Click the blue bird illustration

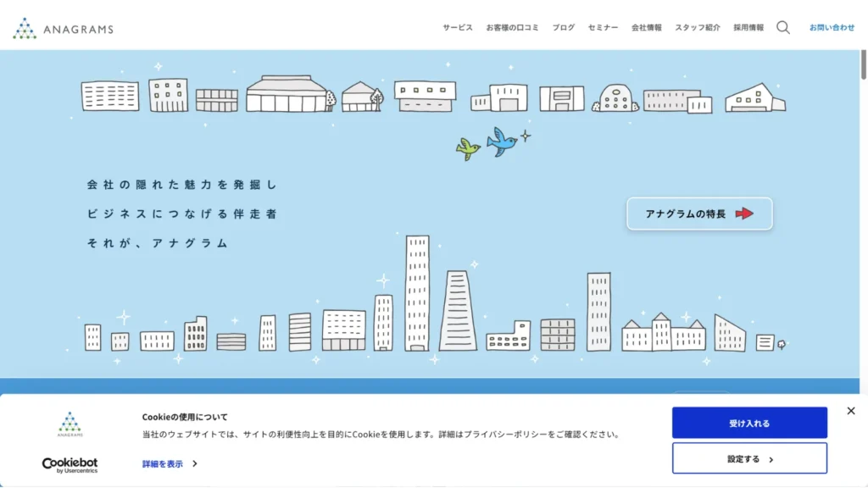(502, 141)
